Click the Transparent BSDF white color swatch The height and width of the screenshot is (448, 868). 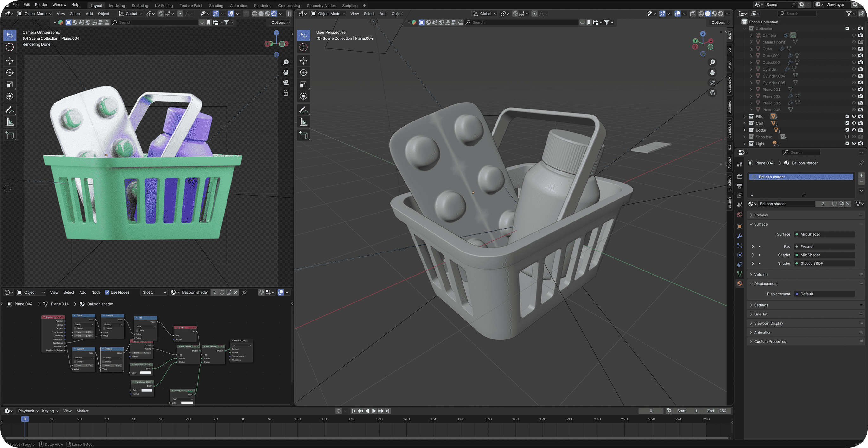click(x=145, y=373)
